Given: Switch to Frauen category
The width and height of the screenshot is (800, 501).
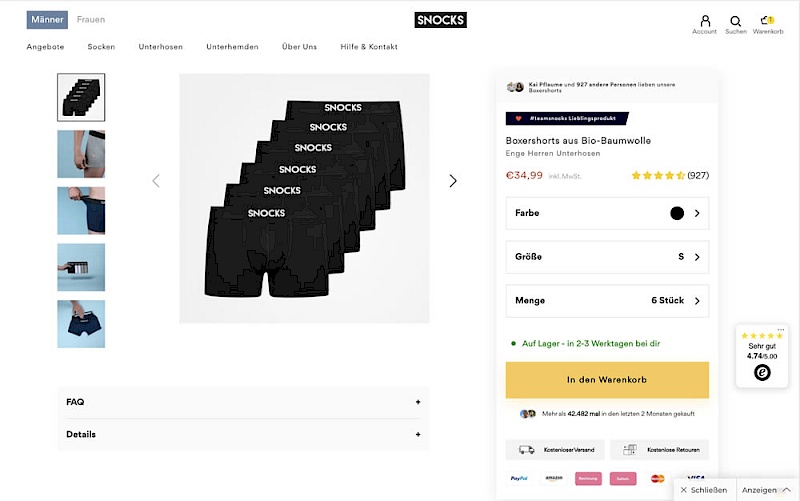Looking at the screenshot, I should [91, 20].
